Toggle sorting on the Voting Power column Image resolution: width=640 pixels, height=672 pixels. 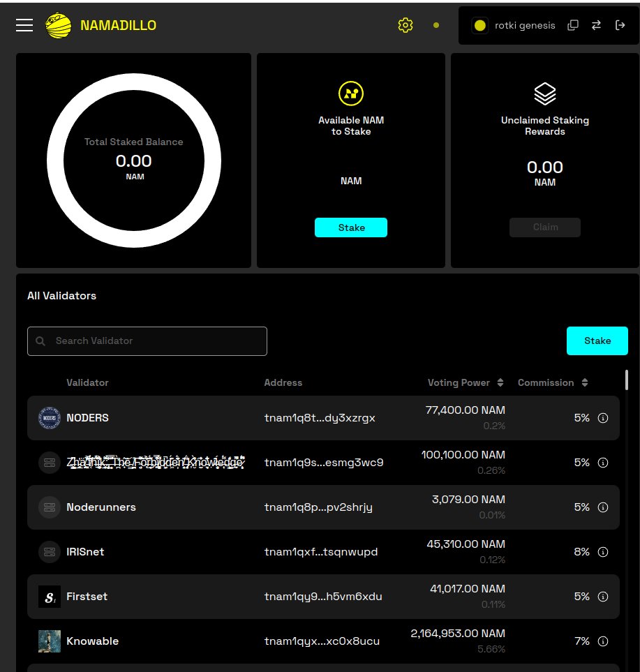point(500,382)
